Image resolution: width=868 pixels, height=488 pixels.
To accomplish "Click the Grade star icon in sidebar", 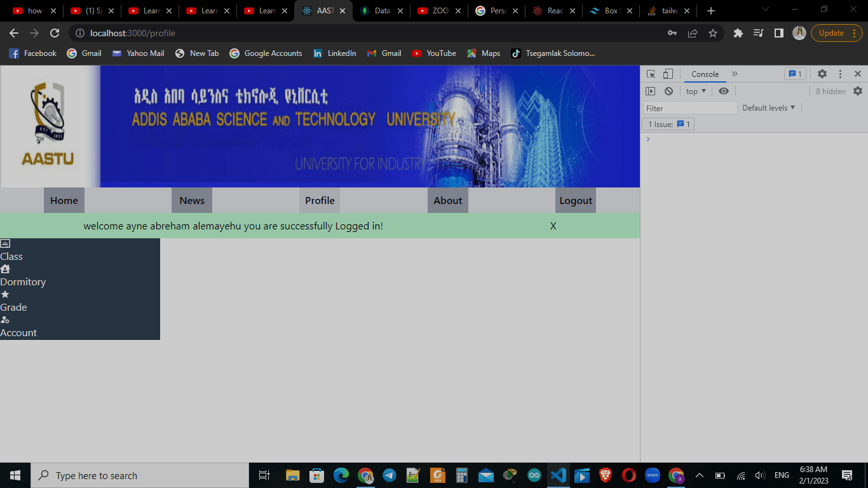I will tap(5, 294).
